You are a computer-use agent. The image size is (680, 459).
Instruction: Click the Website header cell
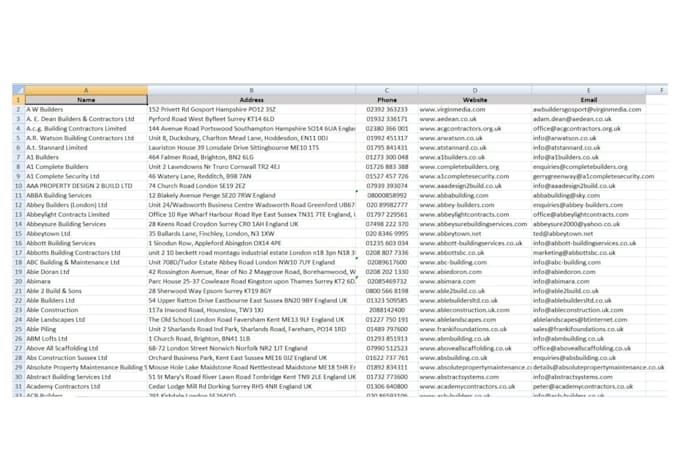pos(475,100)
